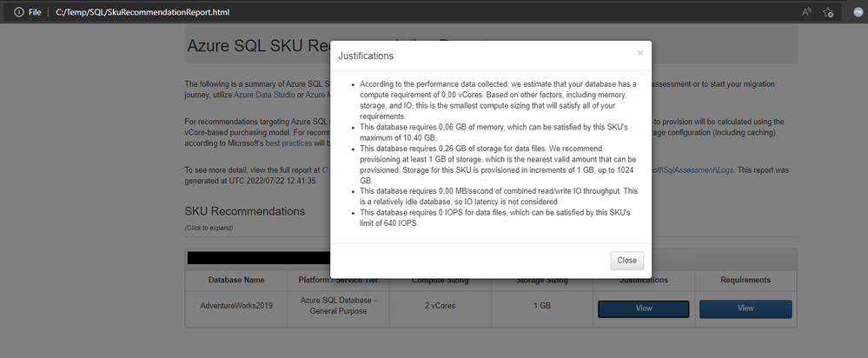The image size is (868, 358).
Task: Click the '(Click to expand)' hint text
Action: pos(209,228)
